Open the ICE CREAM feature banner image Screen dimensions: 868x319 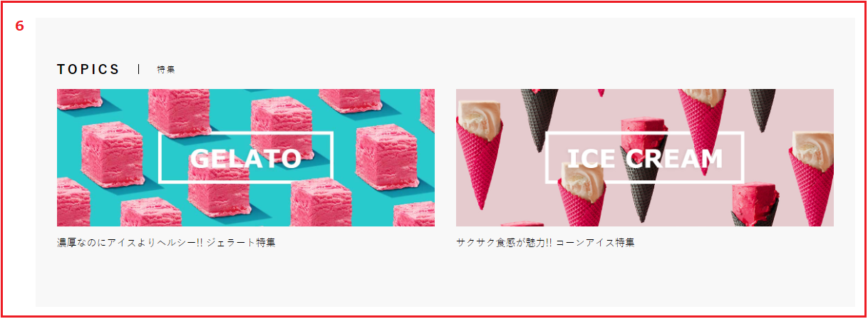coord(645,157)
